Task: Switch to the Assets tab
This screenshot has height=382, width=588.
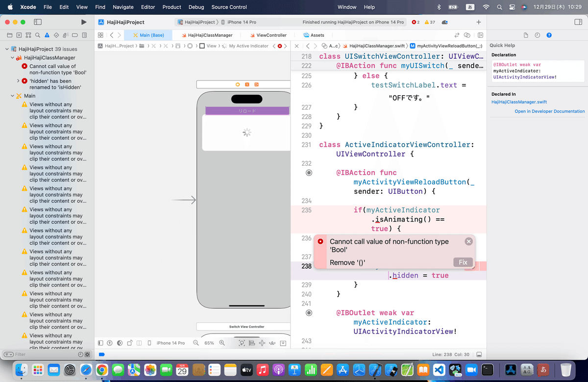Action: (x=314, y=35)
